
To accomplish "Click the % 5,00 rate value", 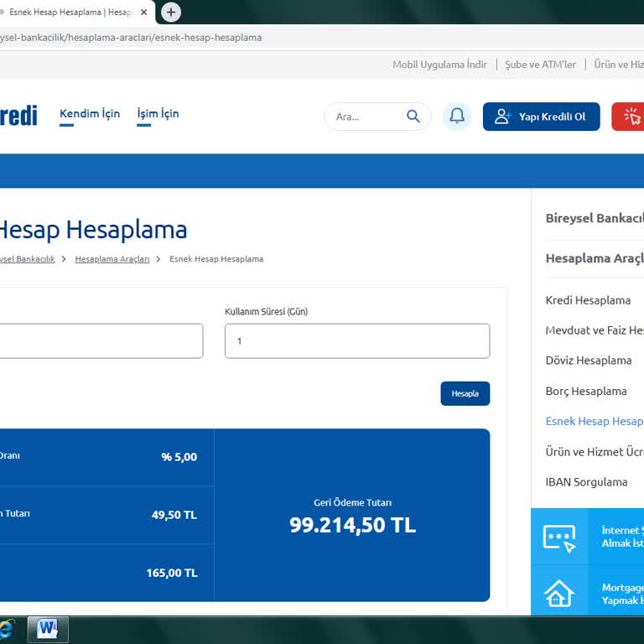I will point(179,457).
